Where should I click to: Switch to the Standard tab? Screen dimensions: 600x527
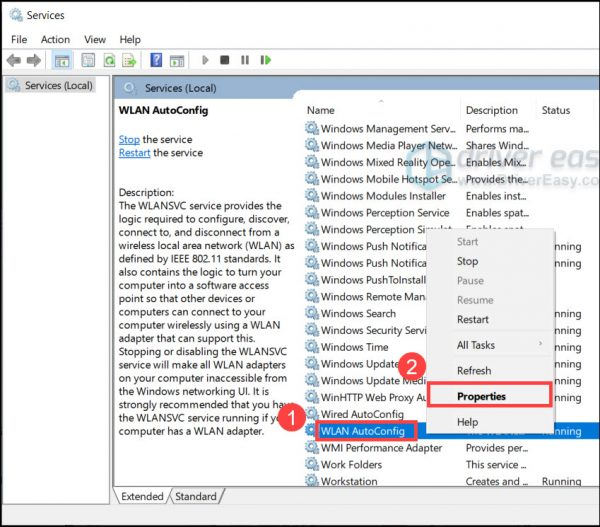pyautogui.click(x=197, y=496)
